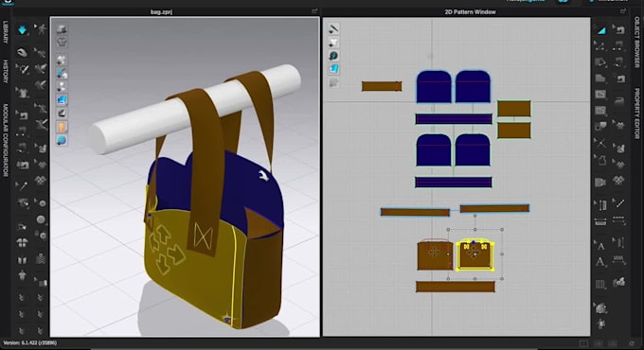Open the PROPERTY EDITOR side tab
The height and width of the screenshot is (350, 644).
click(x=637, y=114)
